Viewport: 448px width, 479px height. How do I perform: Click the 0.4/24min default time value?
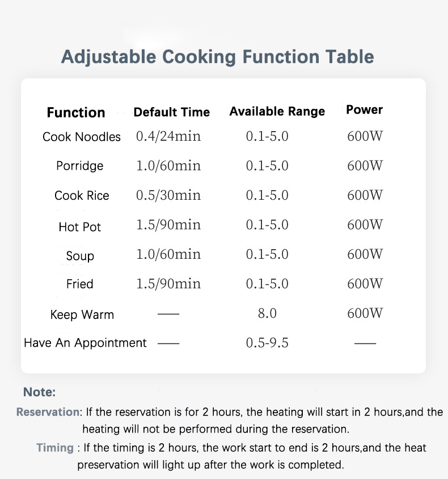168,136
